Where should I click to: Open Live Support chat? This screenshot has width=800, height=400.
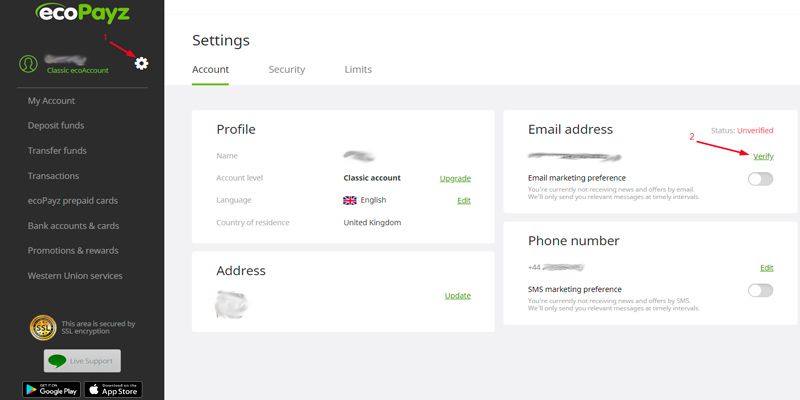(x=82, y=359)
